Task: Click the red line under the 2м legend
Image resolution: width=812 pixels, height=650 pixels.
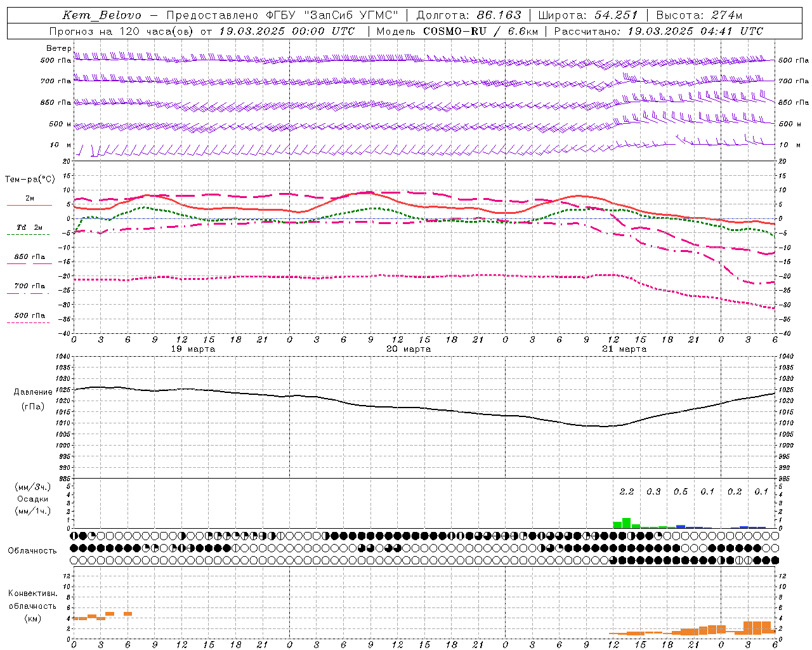Action: pyautogui.click(x=29, y=205)
